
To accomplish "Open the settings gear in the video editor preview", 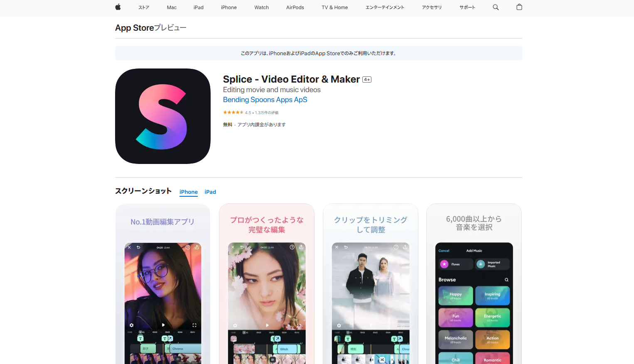I will tap(132, 325).
